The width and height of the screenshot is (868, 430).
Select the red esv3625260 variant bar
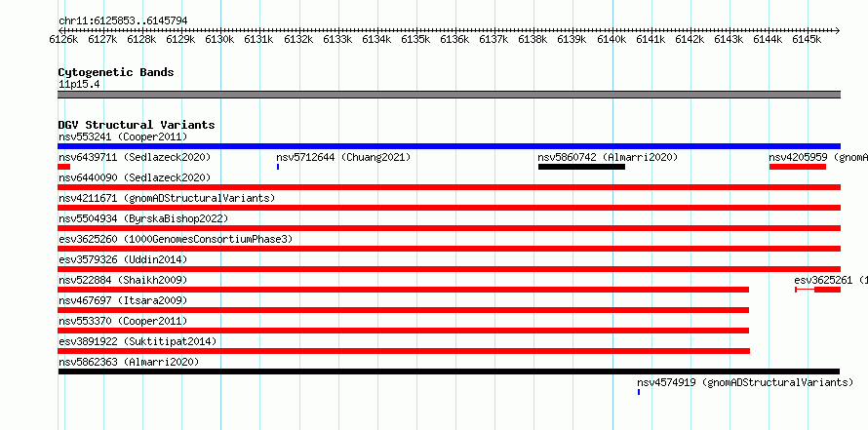[449, 249]
